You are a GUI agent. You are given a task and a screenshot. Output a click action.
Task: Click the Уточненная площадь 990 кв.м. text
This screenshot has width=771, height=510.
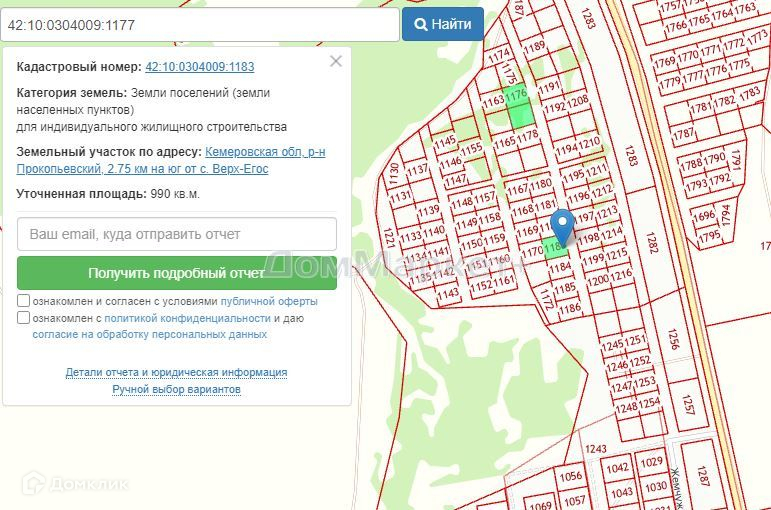click(x=108, y=194)
